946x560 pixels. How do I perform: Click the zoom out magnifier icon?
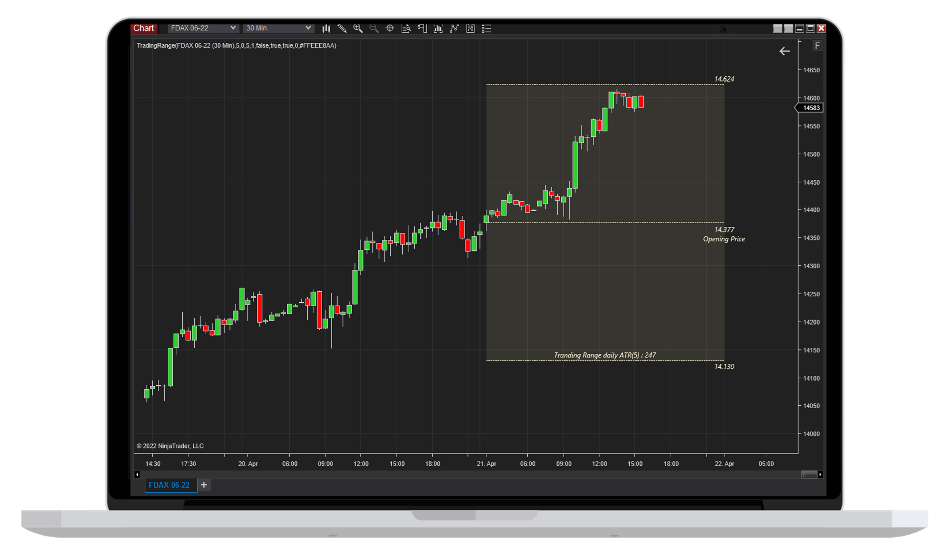[x=374, y=28]
